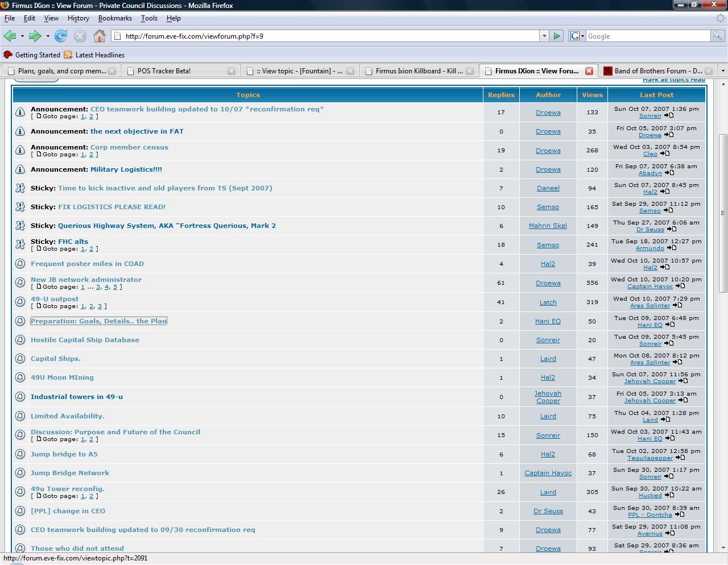Click the Mark all topics read link
This screenshot has height=565, width=728.
[x=674, y=80]
